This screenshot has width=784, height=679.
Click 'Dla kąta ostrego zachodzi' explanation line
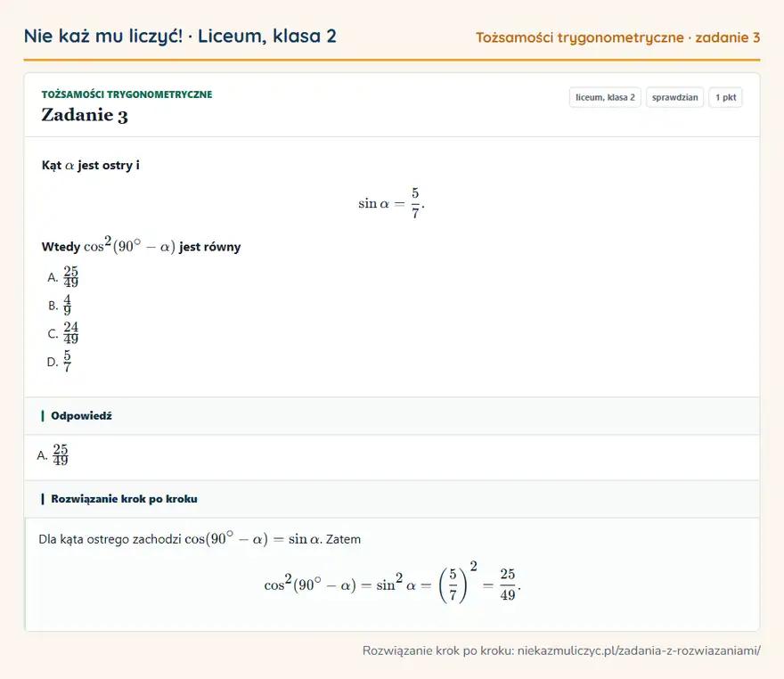coord(200,538)
